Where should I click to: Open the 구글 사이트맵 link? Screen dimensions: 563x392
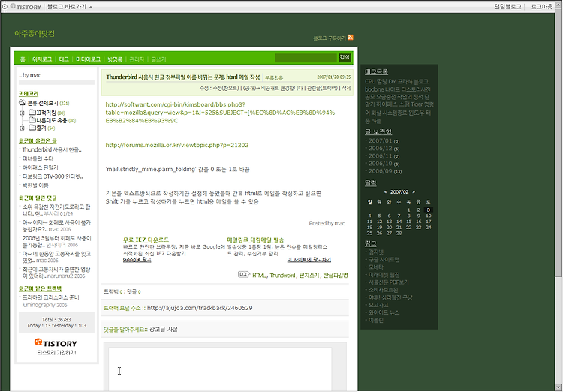(384, 259)
